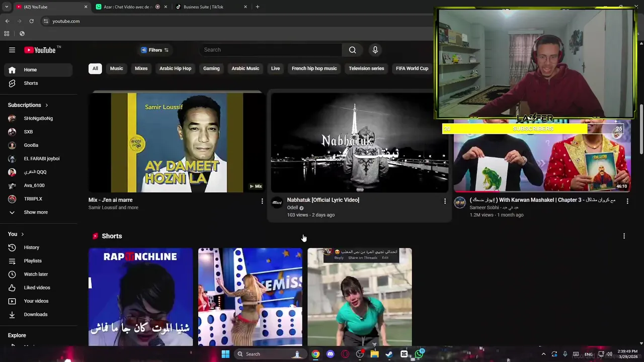Select the Live filter chip

pyautogui.click(x=275, y=68)
